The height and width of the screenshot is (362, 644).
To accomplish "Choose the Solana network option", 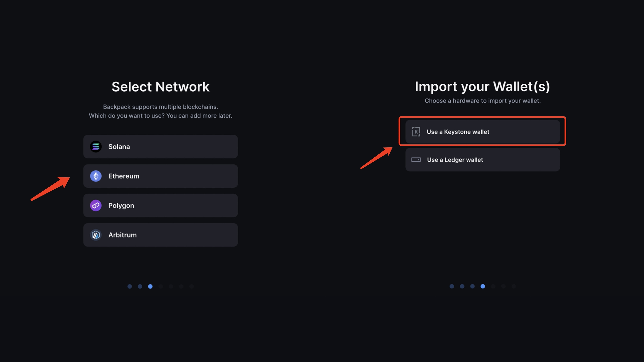I will 161,147.
